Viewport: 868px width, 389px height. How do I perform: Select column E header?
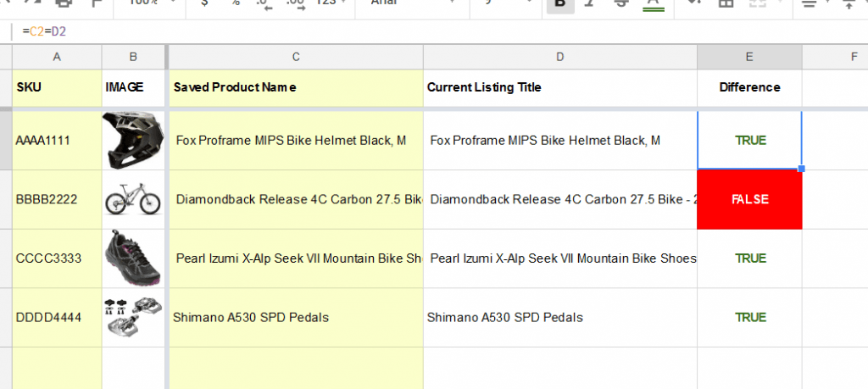749,57
